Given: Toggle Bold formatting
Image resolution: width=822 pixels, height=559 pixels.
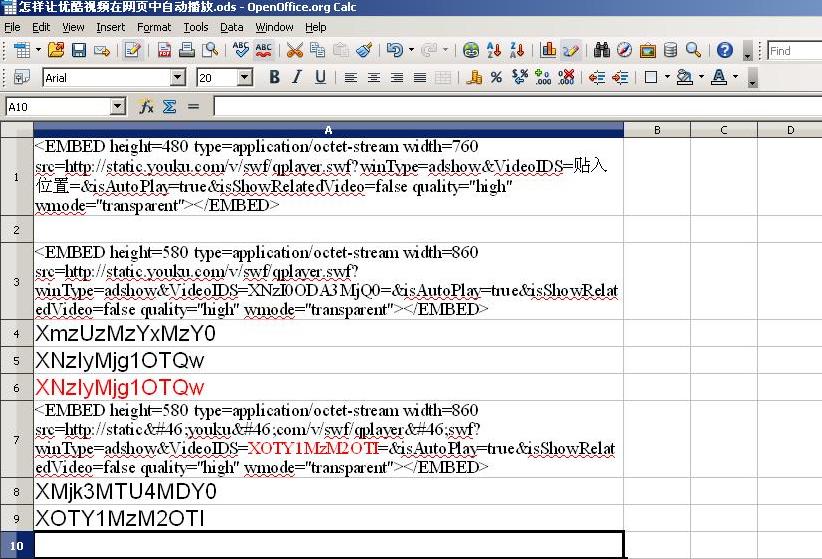Looking at the screenshot, I should [274, 78].
